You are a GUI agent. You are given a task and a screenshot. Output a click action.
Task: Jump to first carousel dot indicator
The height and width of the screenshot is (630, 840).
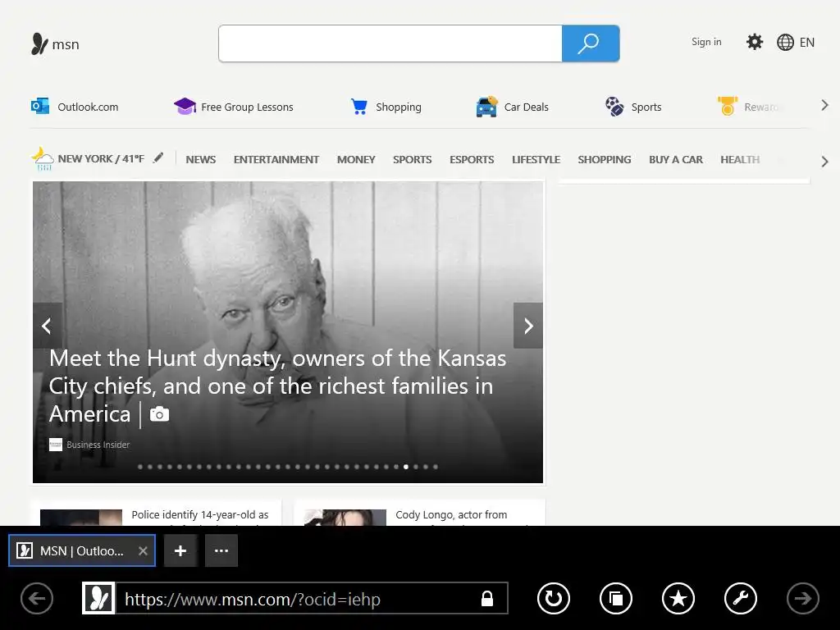[140, 467]
